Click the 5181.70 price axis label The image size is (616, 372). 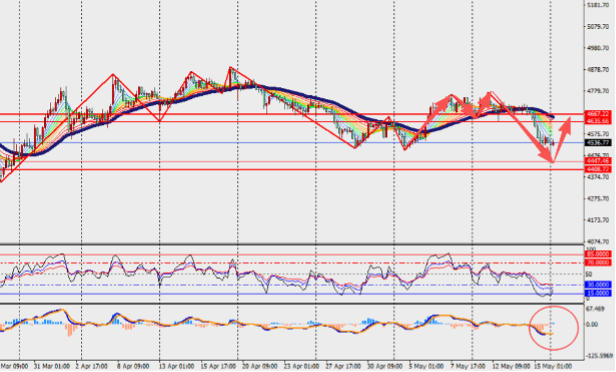click(x=598, y=5)
